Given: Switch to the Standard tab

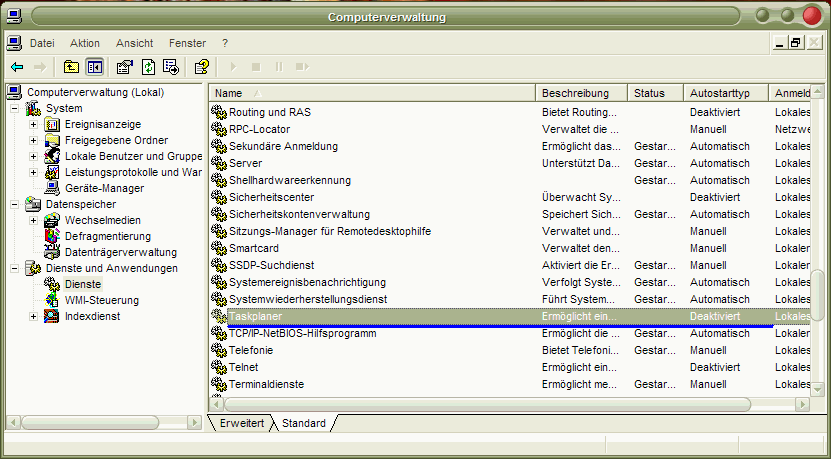Looking at the screenshot, I should [304, 423].
